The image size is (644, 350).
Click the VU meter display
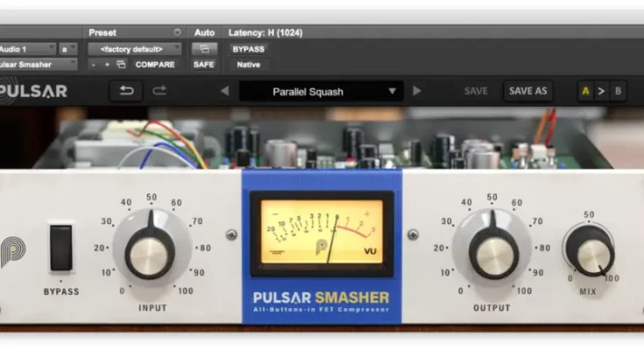322,231
